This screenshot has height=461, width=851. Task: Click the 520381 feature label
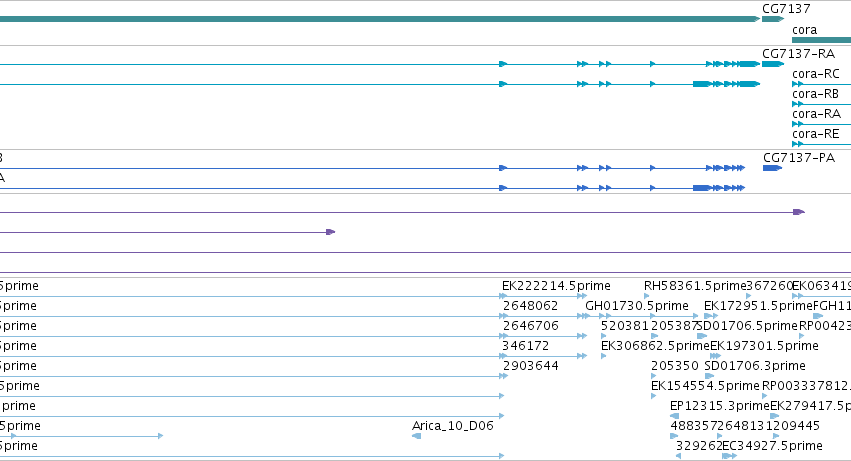tap(625, 326)
